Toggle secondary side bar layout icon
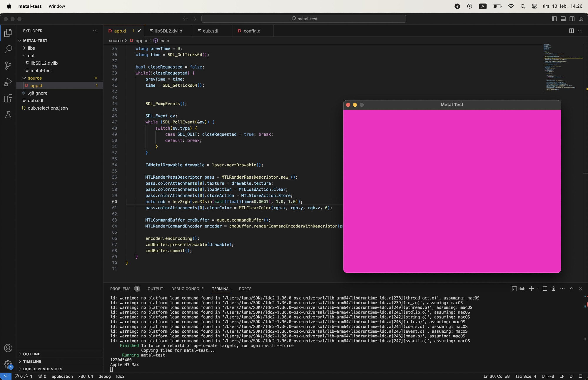This screenshot has height=380, width=588. (x=572, y=19)
